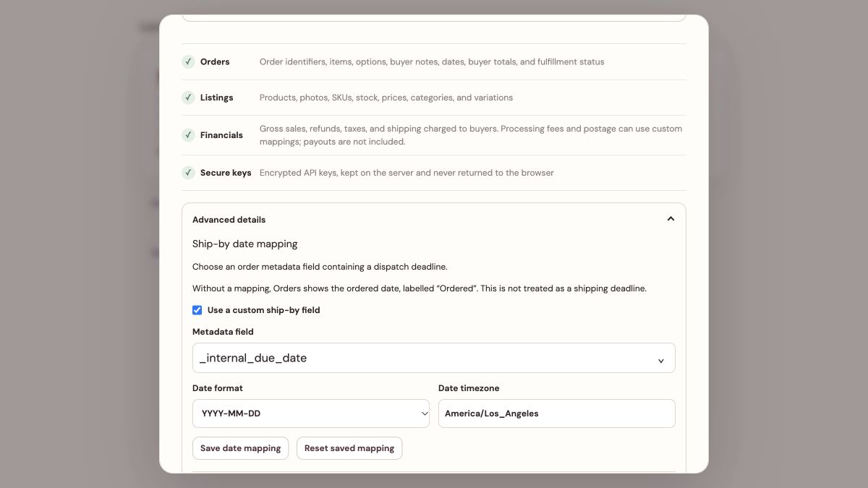Screen dimensions: 868x488
Task: Click the Date timezone label
Action: tap(469, 388)
